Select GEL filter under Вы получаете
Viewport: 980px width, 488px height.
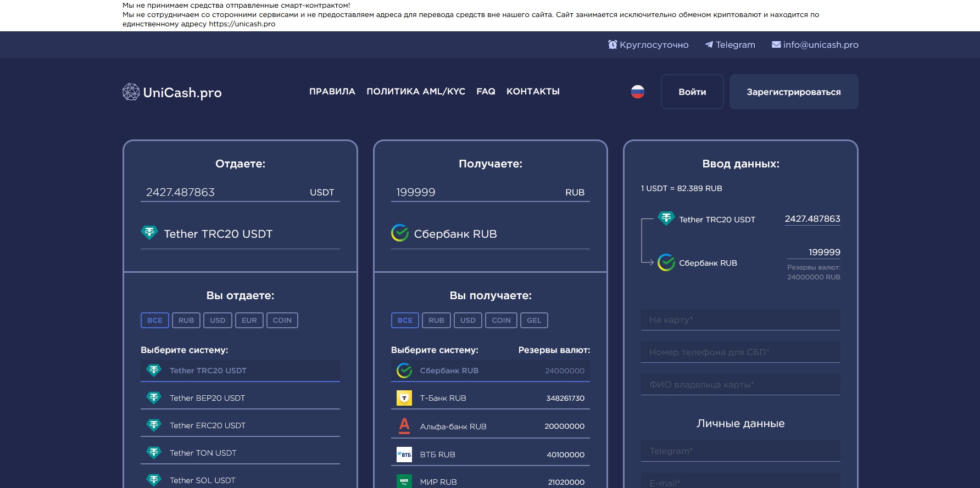point(534,320)
